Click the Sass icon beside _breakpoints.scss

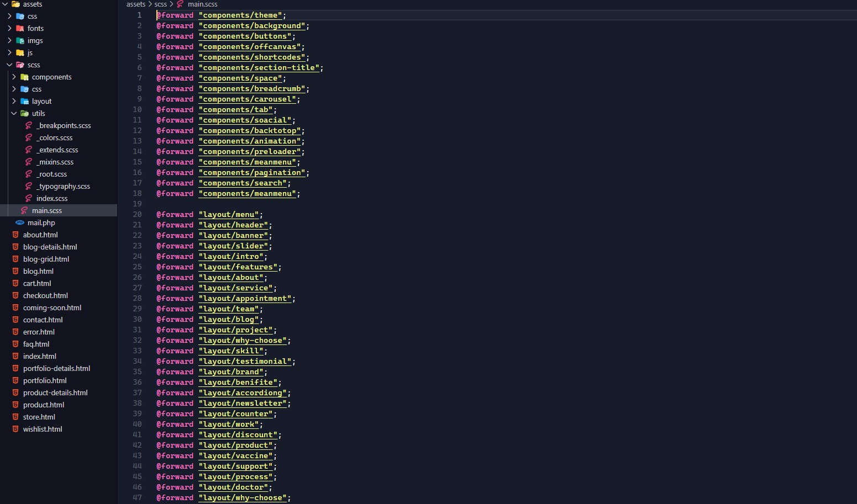(x=29, y=126)
